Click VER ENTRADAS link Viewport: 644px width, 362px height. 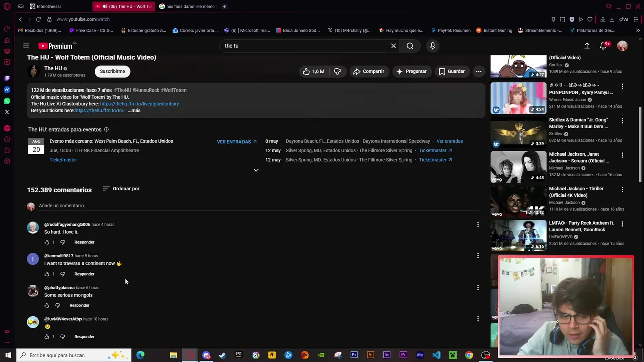(x=236, y=142)
